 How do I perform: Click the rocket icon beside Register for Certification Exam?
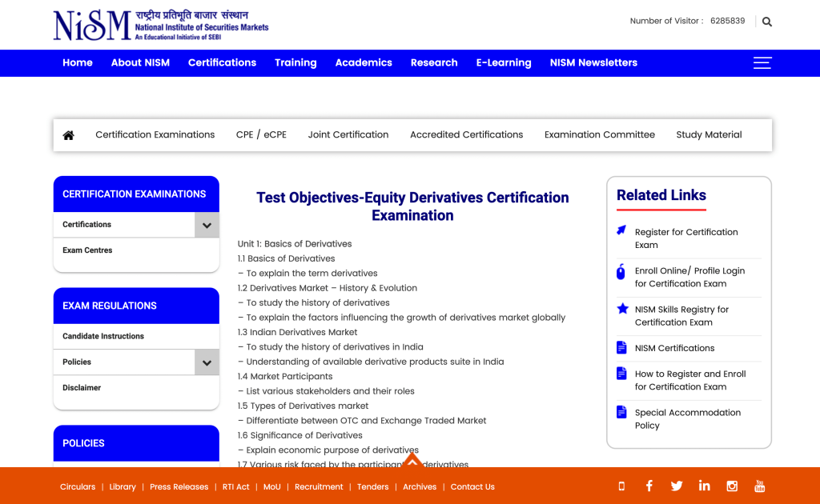click(621, 230)
